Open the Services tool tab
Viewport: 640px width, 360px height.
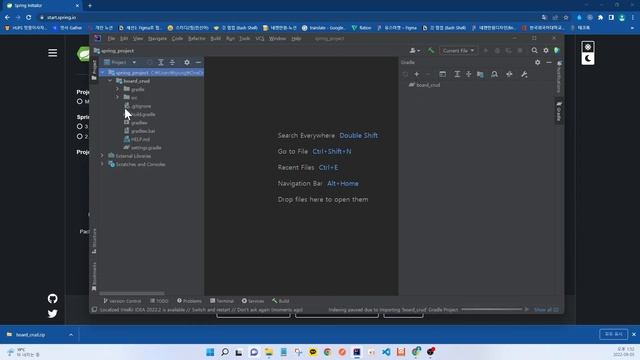(x=253, y=301)
